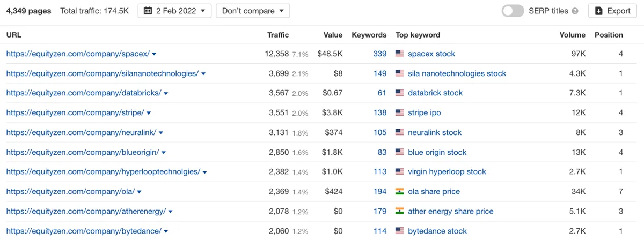
Task: Sort by the Volume column header
Action: coord(573,35)
